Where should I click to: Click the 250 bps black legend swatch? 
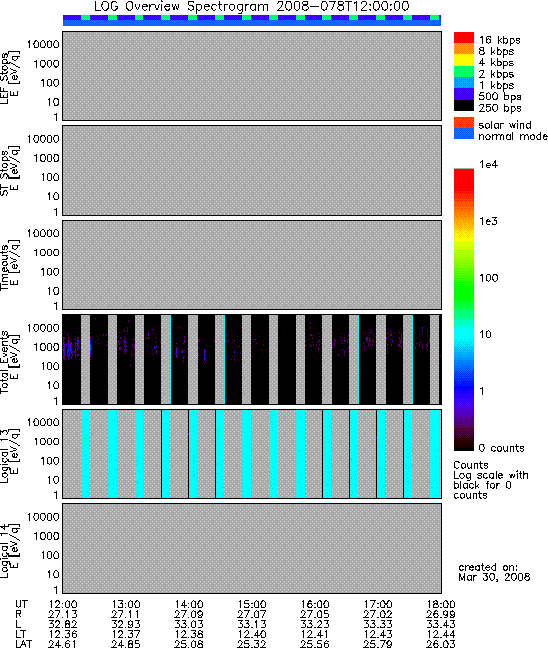tap(464, 105)
